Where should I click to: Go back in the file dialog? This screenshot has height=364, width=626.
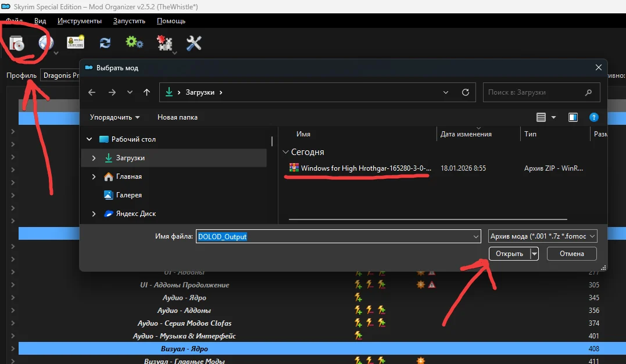(92, 92)
